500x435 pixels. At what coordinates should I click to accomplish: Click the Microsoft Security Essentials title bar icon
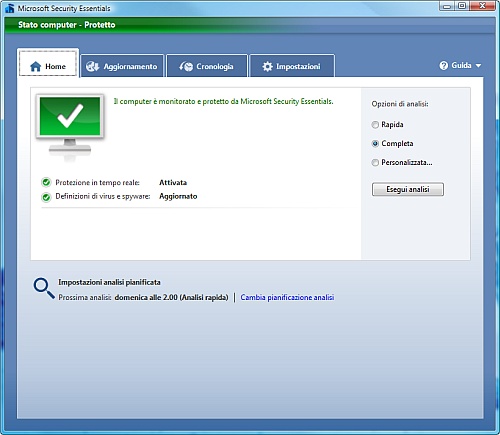coord(10,8)
